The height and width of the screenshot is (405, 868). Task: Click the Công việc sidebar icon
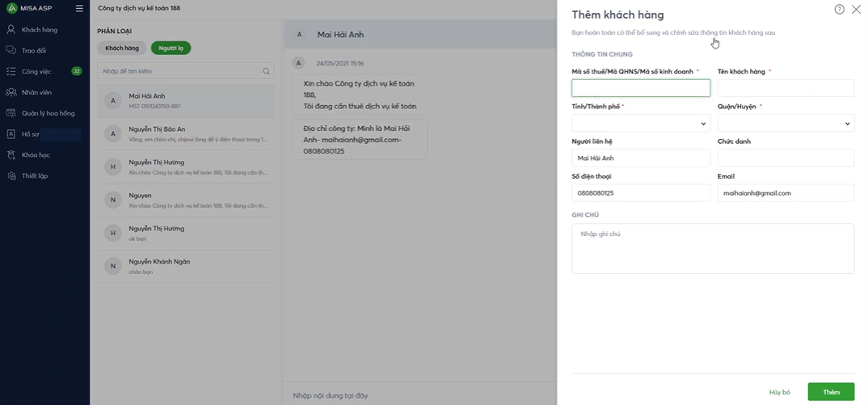point(11,71)
